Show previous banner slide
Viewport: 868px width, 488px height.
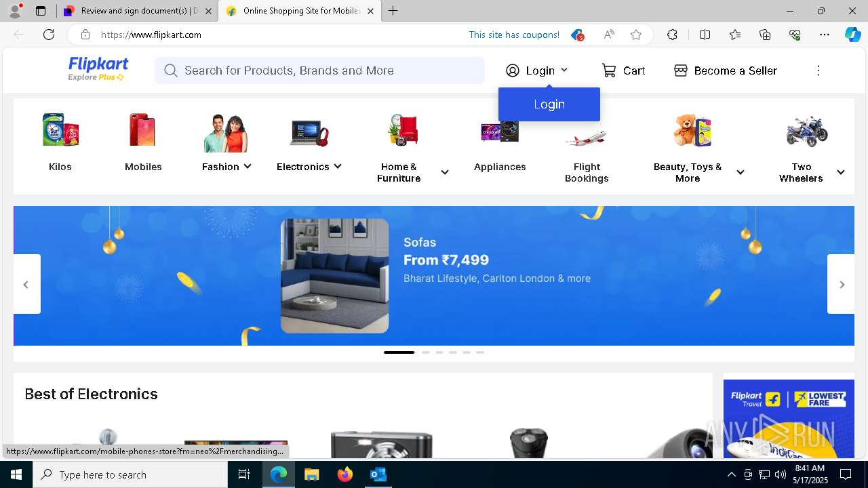pos(26,284)
